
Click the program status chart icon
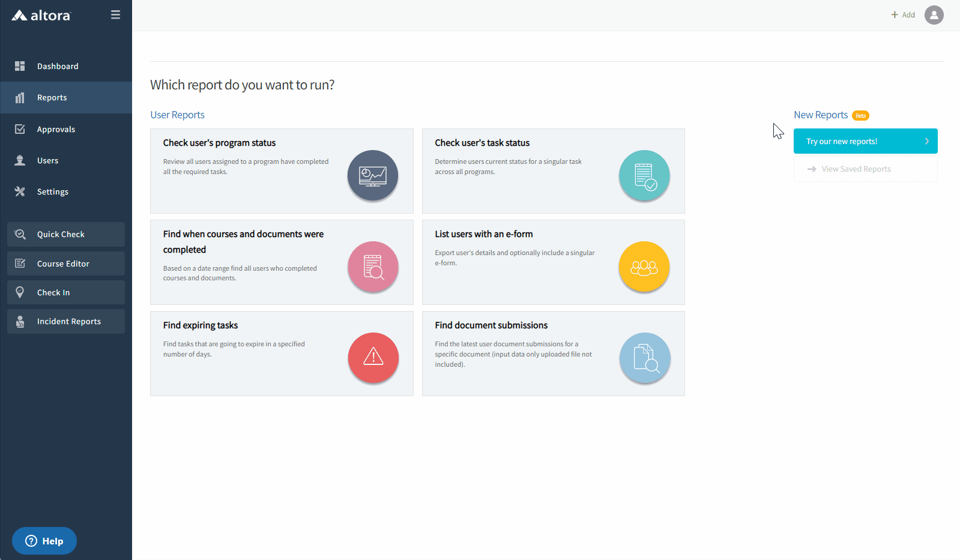coord(373,175)
